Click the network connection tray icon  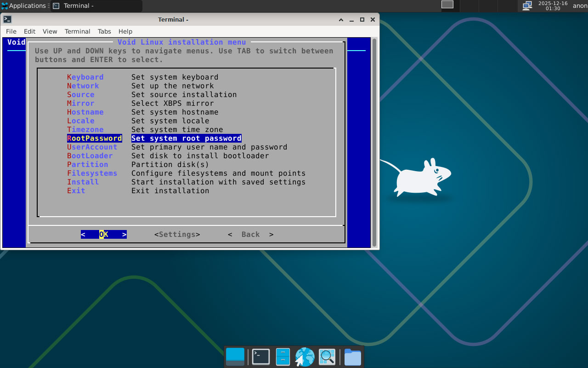click(x=527, y=6)
